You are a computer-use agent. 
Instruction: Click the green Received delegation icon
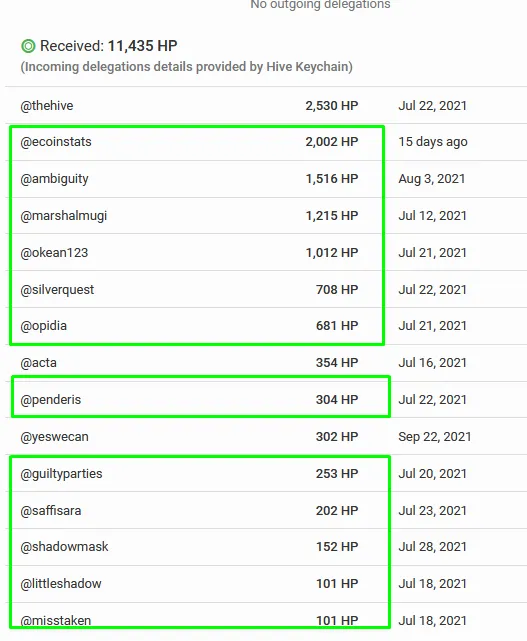coord(28,46)
